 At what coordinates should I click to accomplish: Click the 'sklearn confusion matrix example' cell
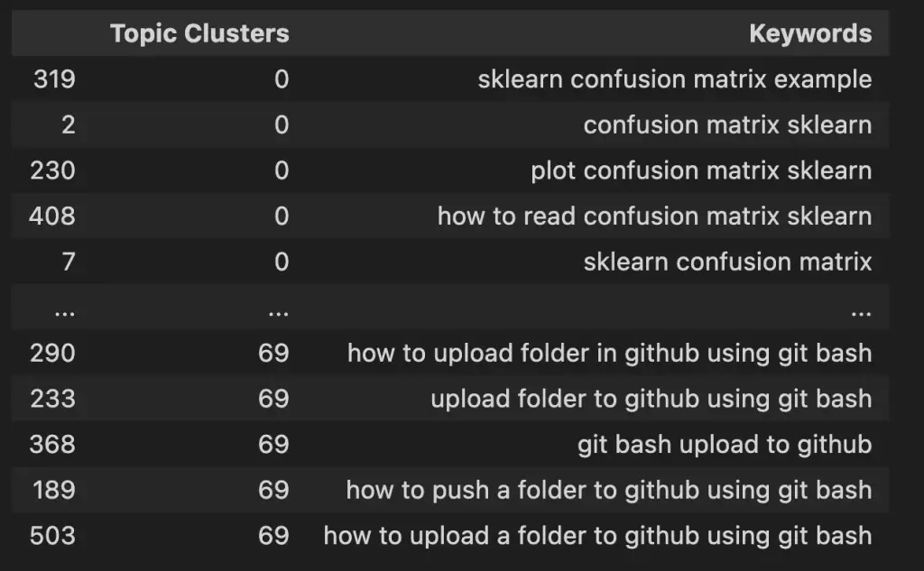point(675,79)
